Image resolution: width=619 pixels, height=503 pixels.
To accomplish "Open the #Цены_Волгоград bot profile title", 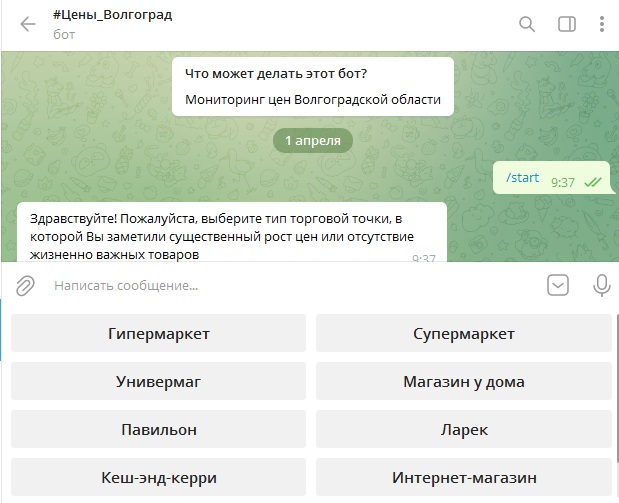I will tap(112, 15).
